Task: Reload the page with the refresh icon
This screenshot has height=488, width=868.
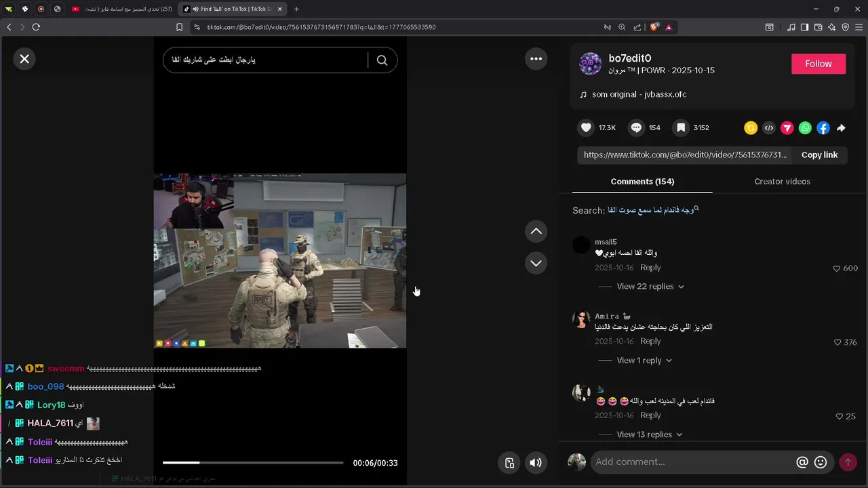Action: [36, 27]
